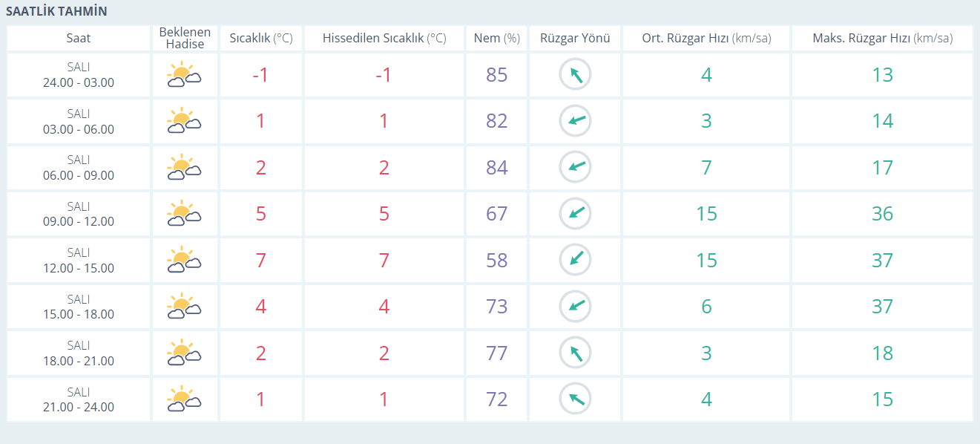Click the wind compass icon for 12.00 - 15.00
The image size is (980, 444).
(x=575, y=261)
